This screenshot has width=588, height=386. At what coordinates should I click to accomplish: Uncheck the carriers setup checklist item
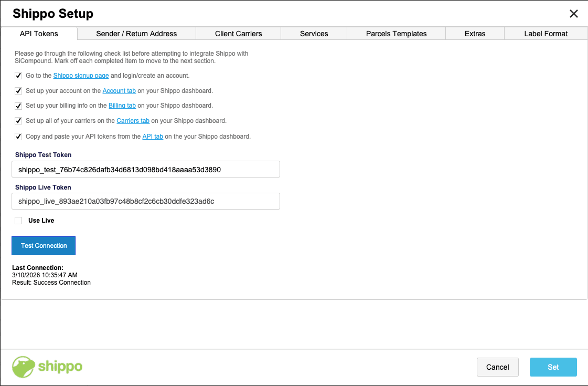[18, 121]
